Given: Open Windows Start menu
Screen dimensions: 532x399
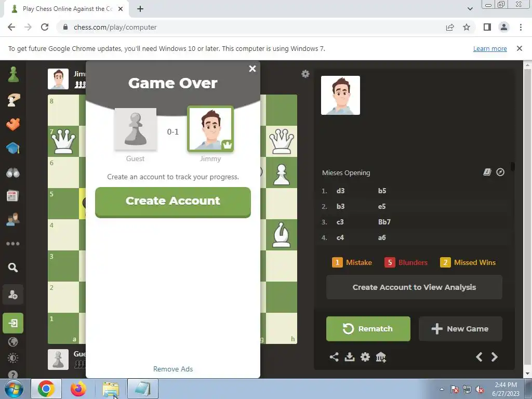Looking at the screenshot, I should coord(14,389).
